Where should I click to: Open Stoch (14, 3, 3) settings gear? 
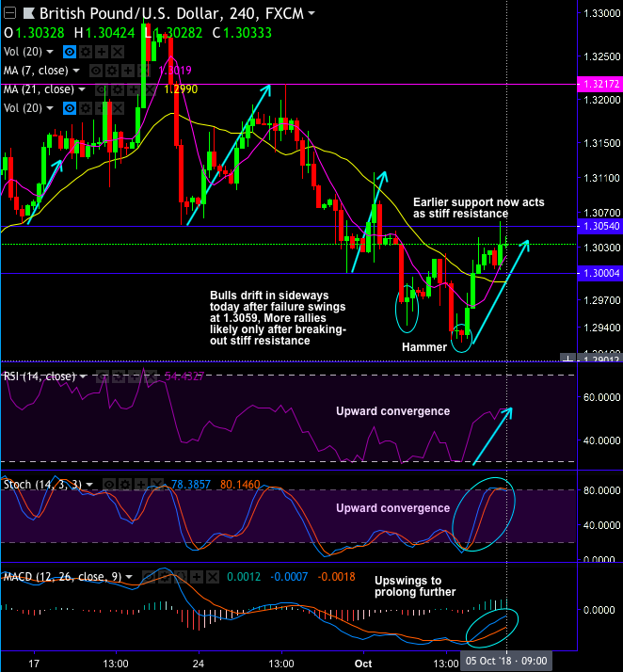pos(124,485)
